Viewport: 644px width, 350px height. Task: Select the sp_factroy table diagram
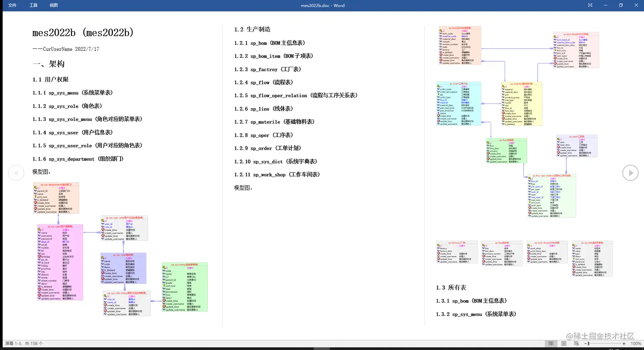(457, 252)
